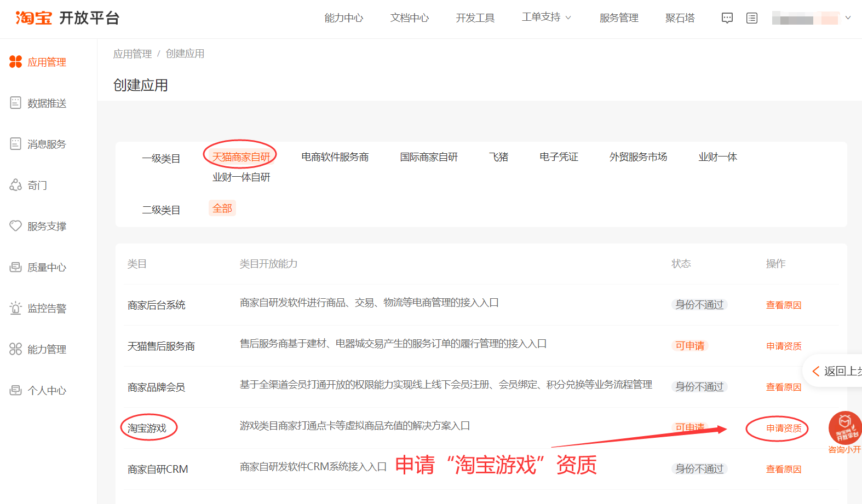Select 业财一体自研 first-level category
The image size is (862, 504).
tap(242, 177)
